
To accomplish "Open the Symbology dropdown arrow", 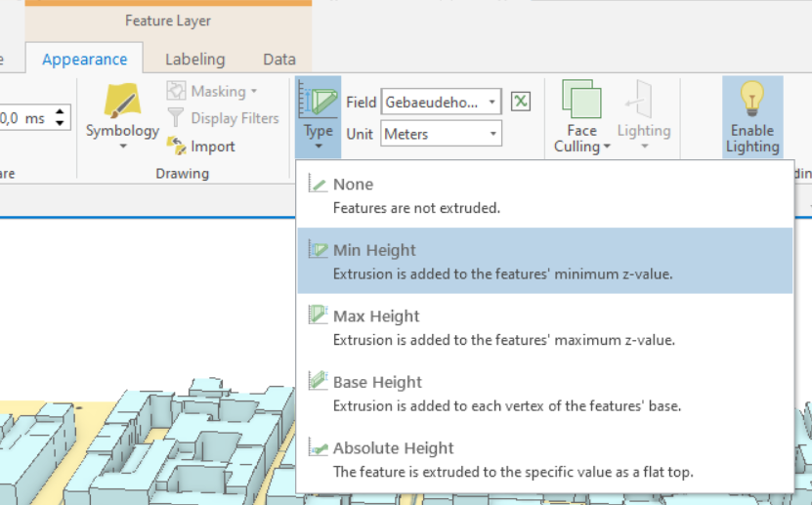I will click(123, 147).
